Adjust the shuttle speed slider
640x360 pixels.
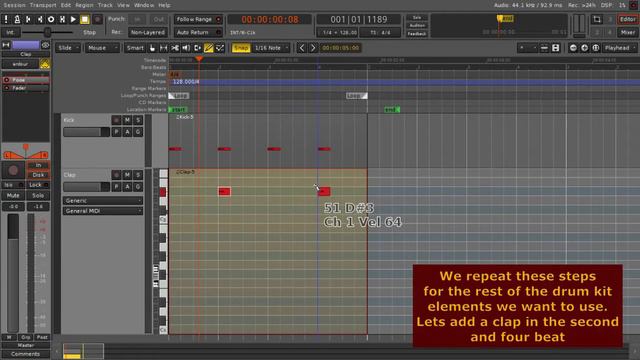pyautogui.click(x=47, y=32)
